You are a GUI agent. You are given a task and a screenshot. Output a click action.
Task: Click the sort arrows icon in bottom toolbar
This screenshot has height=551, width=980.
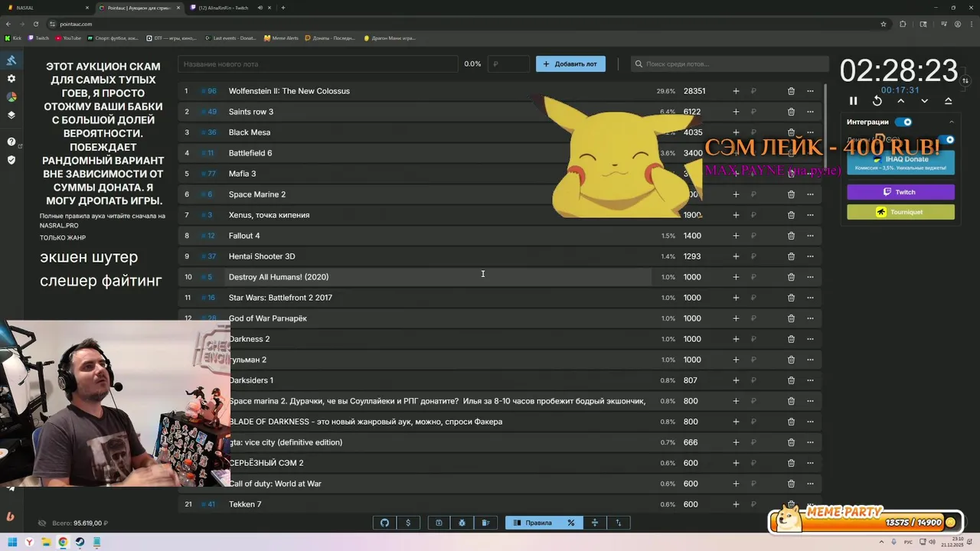click(x=618, y=523)
